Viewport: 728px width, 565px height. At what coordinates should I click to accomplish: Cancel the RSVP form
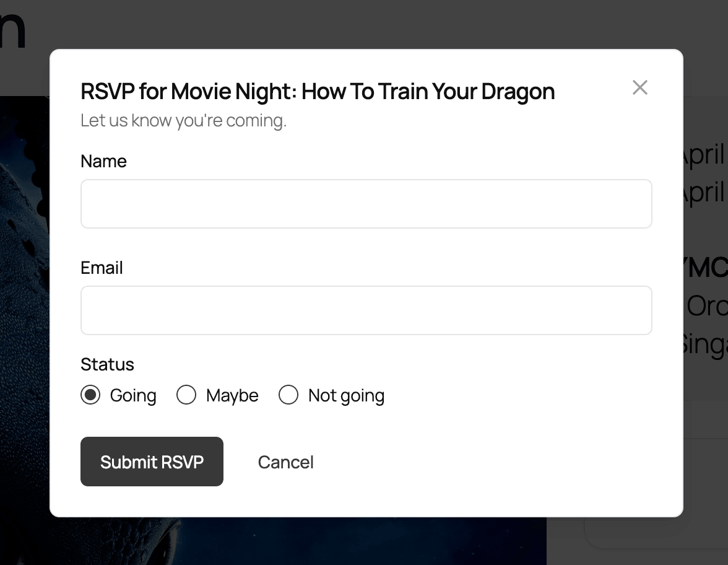[x=285, y=462]
